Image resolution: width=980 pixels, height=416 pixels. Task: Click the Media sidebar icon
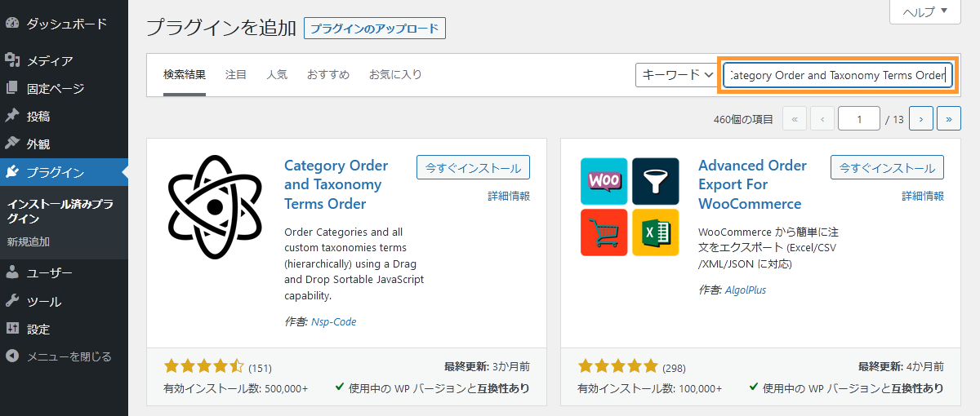pyautogui.click(x=12, y=60)
